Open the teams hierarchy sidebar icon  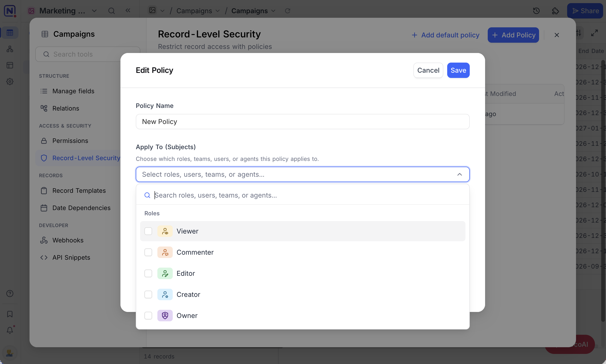click(10, 49)
